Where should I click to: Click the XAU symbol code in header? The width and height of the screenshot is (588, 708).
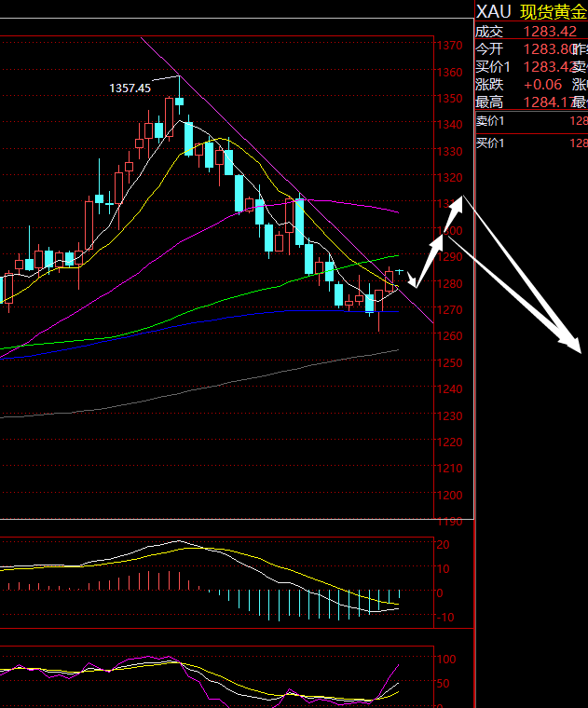tap(493, 12)
